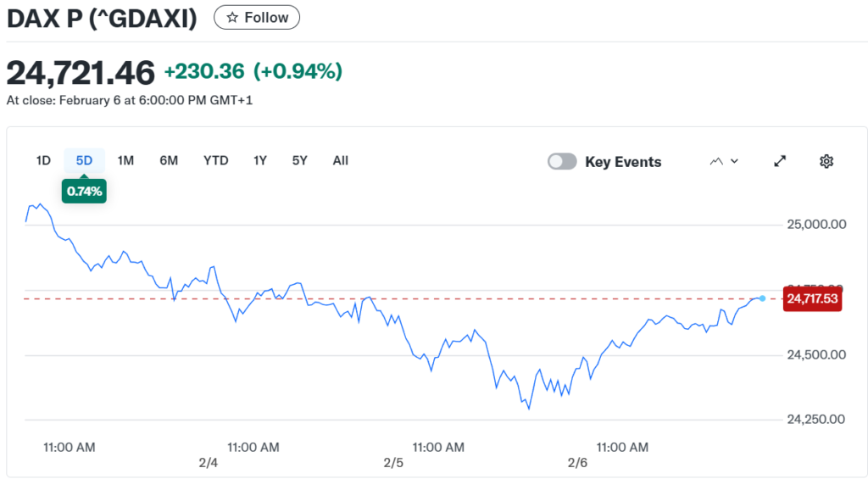Click the star icon to follow DAX
The height and width of the screenshot is (479, 868).
[232, 18]
